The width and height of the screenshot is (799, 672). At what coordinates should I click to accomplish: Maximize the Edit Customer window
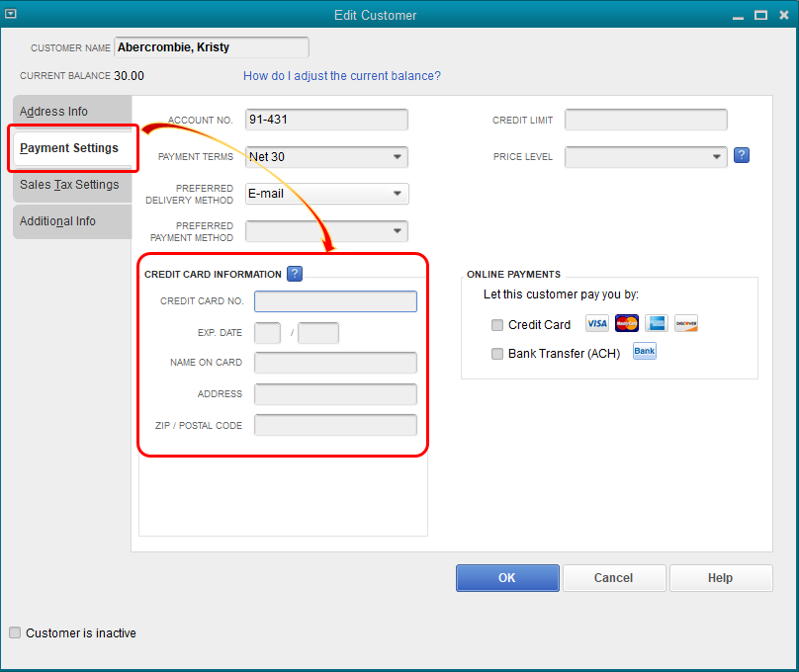[760, 15]
